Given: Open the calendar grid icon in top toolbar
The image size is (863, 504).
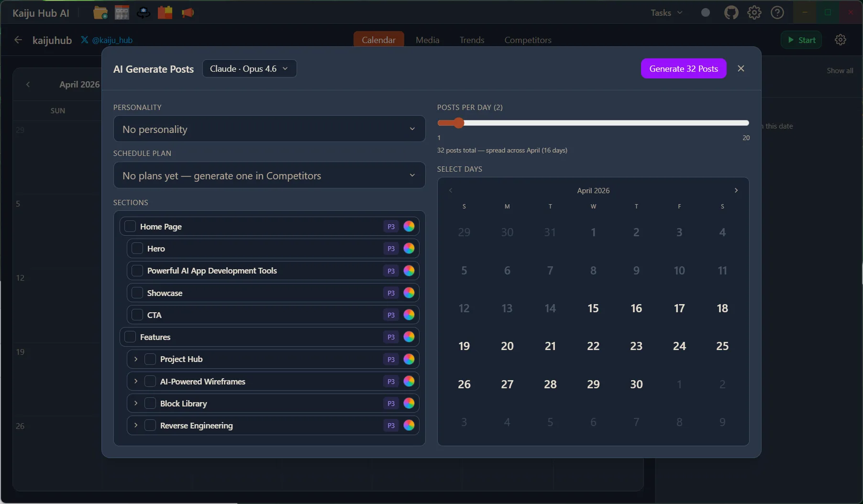Looking at the screenshot, I should click(122, 12).
